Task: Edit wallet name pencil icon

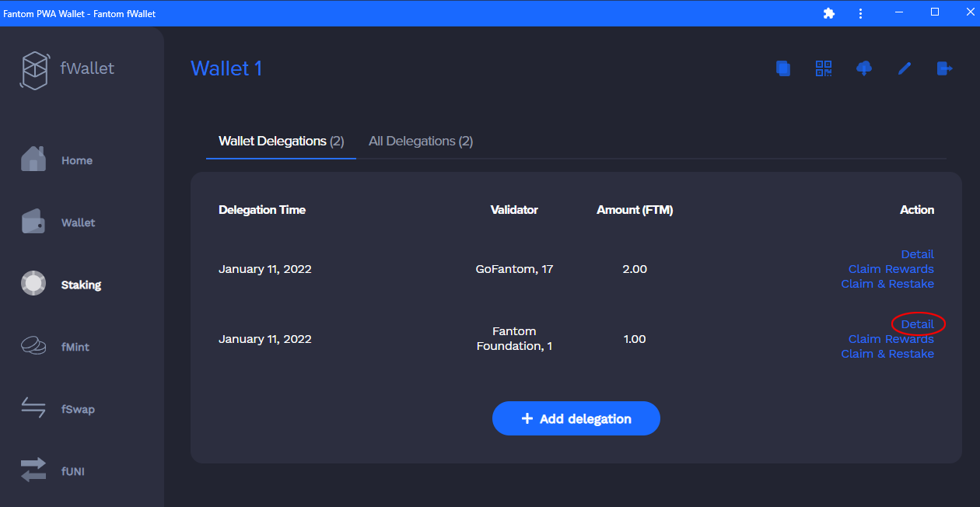Action: 905,68
